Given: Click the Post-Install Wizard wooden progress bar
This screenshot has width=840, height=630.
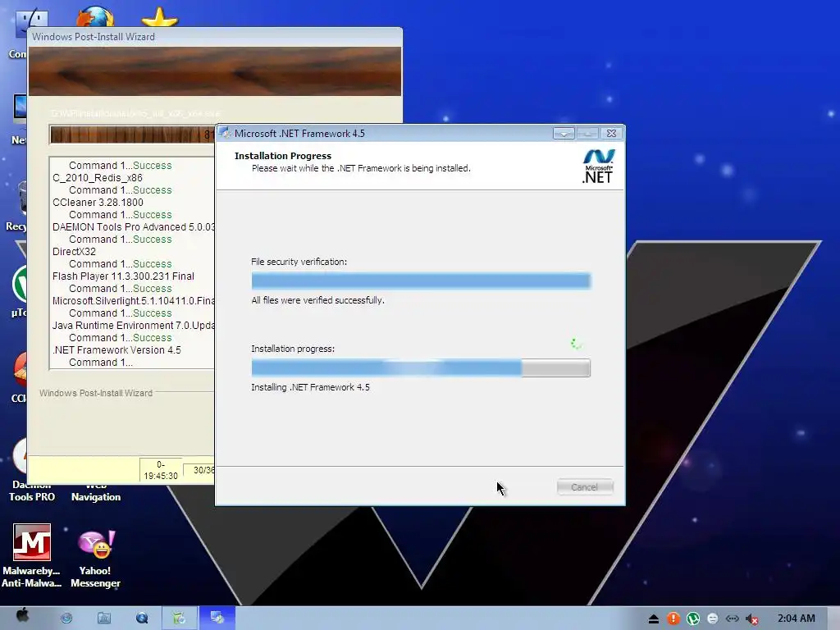Looking at the screenshot, I should [132, 135].
